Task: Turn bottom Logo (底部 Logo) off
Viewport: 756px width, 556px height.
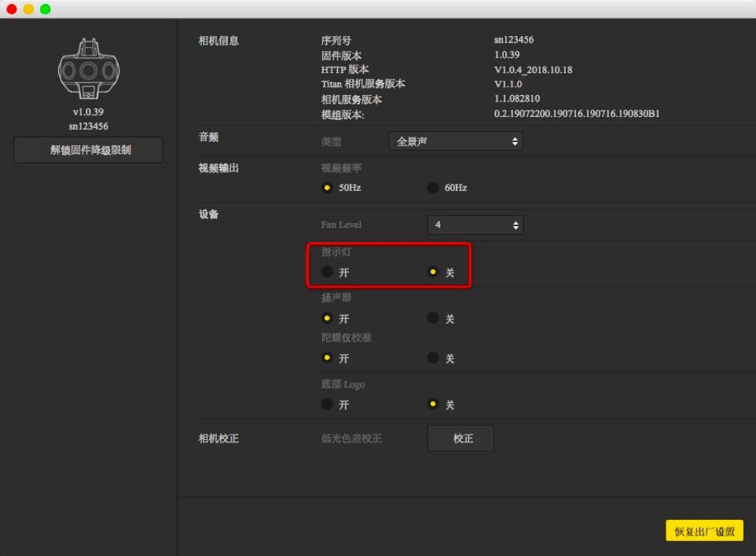Action: pos(433,404)
